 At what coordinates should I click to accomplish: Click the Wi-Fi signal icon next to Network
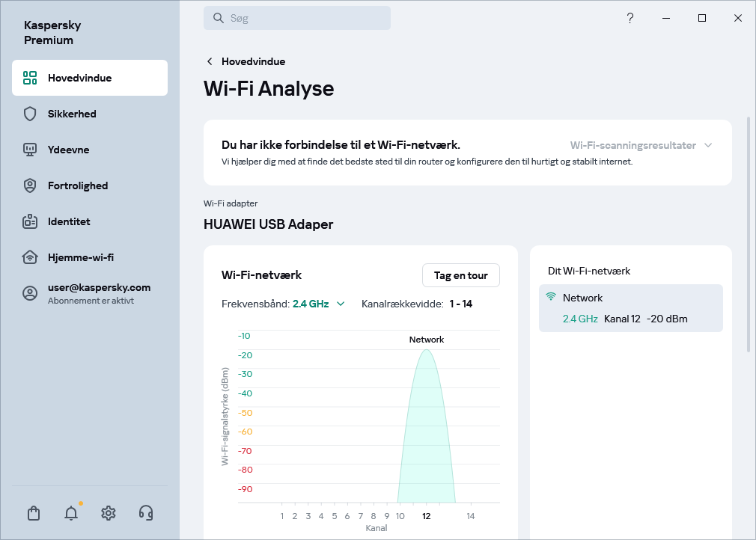click(549, 297)
